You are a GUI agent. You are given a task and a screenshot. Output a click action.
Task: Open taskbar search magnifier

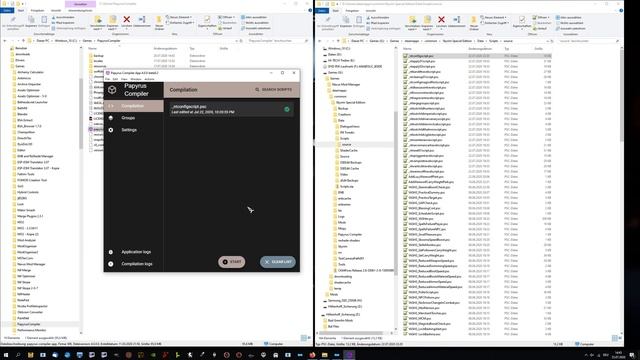point(18,355)
